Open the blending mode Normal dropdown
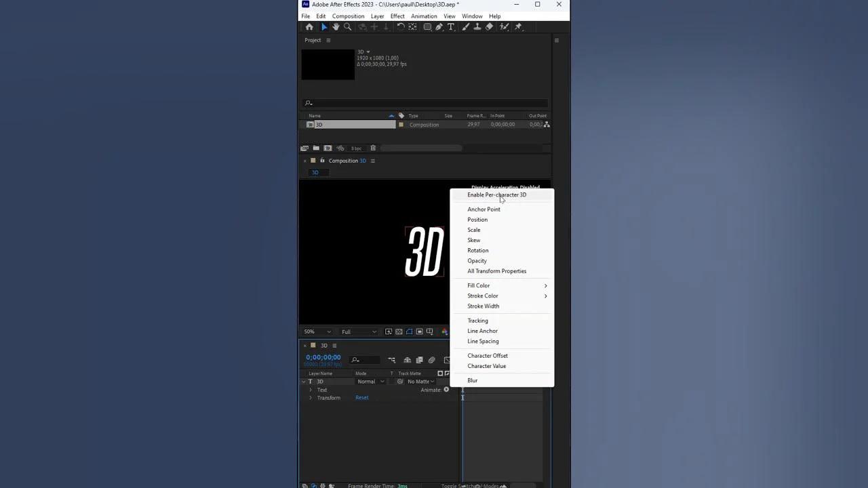The image size is (868, 488). (371, 382)
